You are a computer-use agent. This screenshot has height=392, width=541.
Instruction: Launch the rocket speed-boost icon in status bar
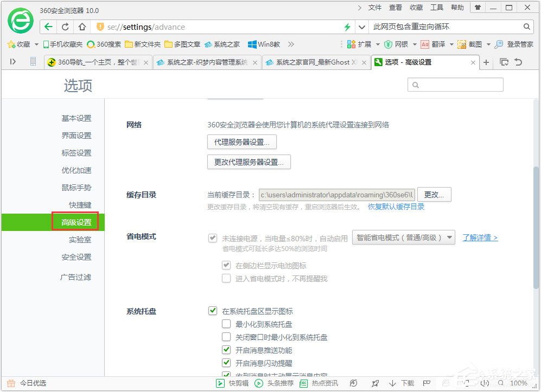(375, 383)
